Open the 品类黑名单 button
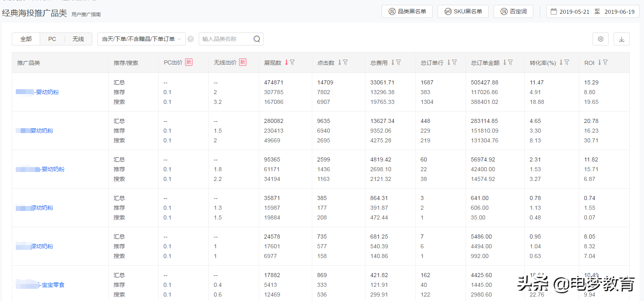 [x=407, y=11]
